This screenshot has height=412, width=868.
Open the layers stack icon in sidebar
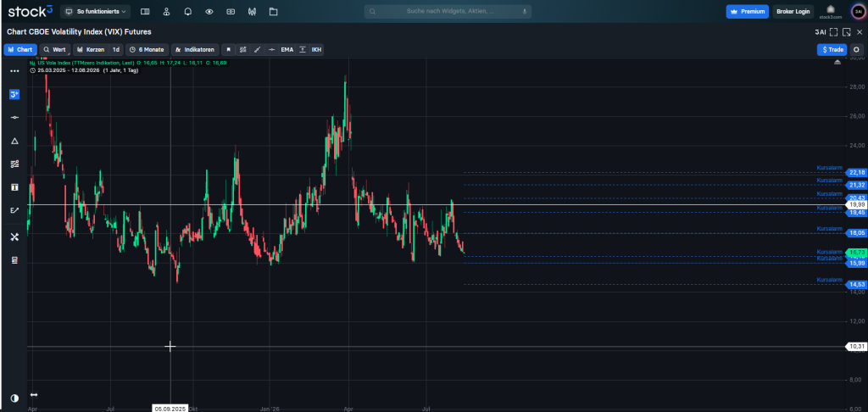15,260
